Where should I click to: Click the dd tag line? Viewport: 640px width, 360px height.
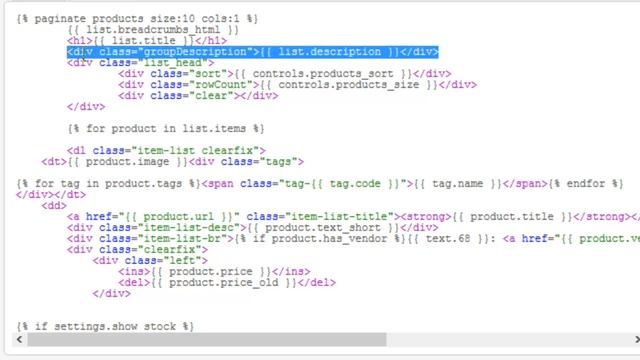coord(54,206)
